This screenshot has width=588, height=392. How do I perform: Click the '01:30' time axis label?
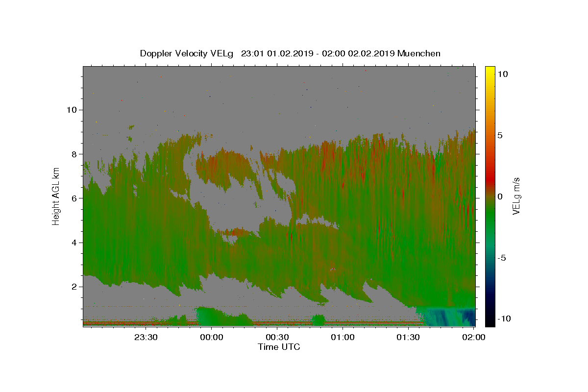[x=409, y=337]
